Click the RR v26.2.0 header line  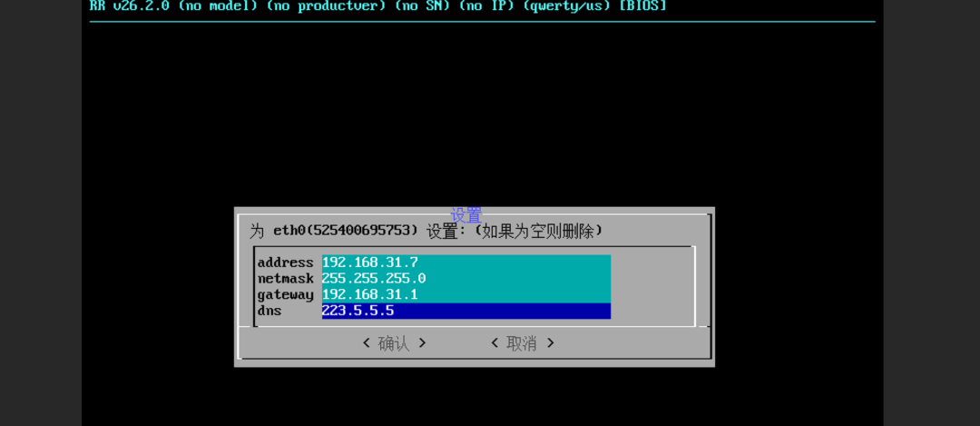(378, 6)
